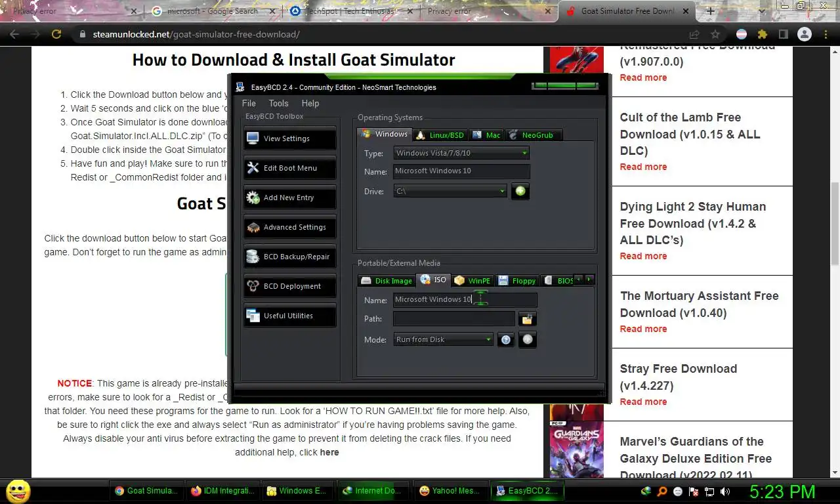
Task: Open the Chrome three-dot menu
Action: coord(826,34)
